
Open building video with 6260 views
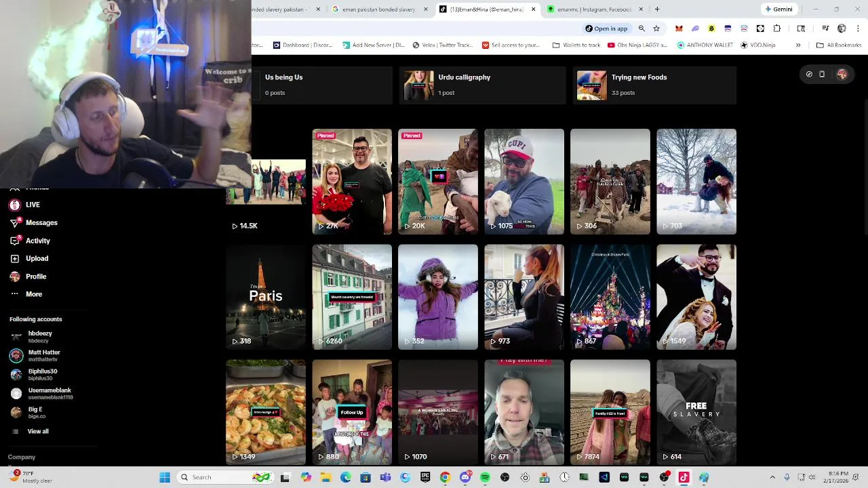click(x=352, y=297)
